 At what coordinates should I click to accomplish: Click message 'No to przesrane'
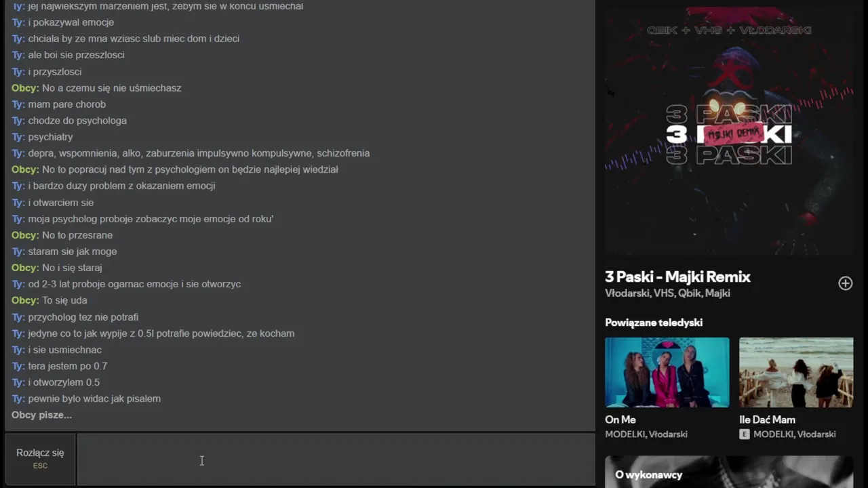click(62, 235)
